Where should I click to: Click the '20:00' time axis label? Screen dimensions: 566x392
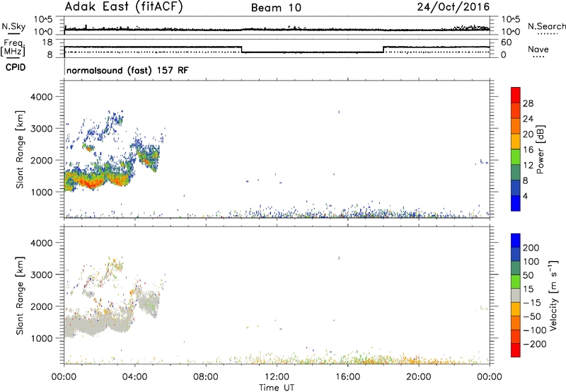coord(419,377)
